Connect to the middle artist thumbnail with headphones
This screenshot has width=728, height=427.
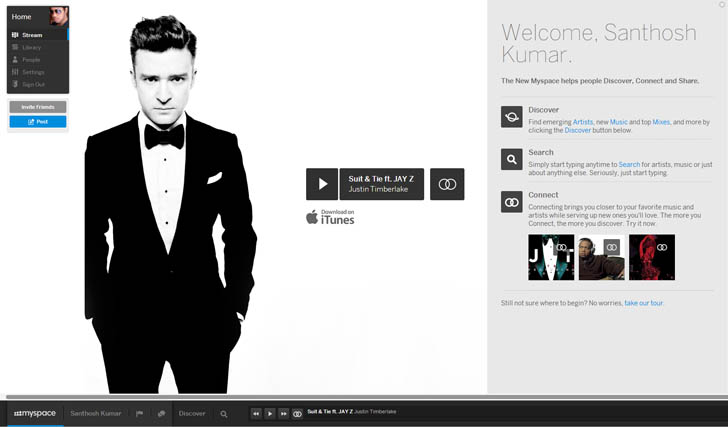(x=612, y=247)
